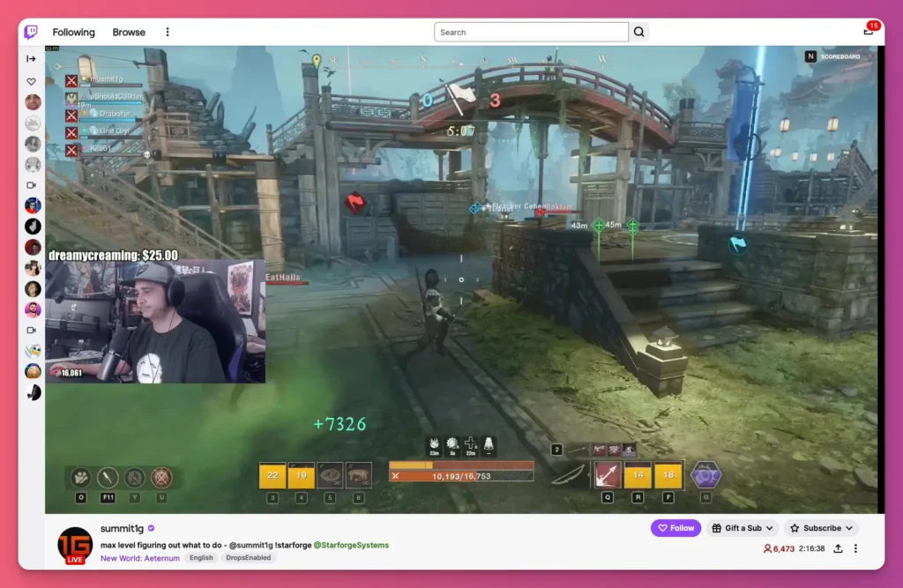
Task: Focus the Search input field
Action: point(531,33)
